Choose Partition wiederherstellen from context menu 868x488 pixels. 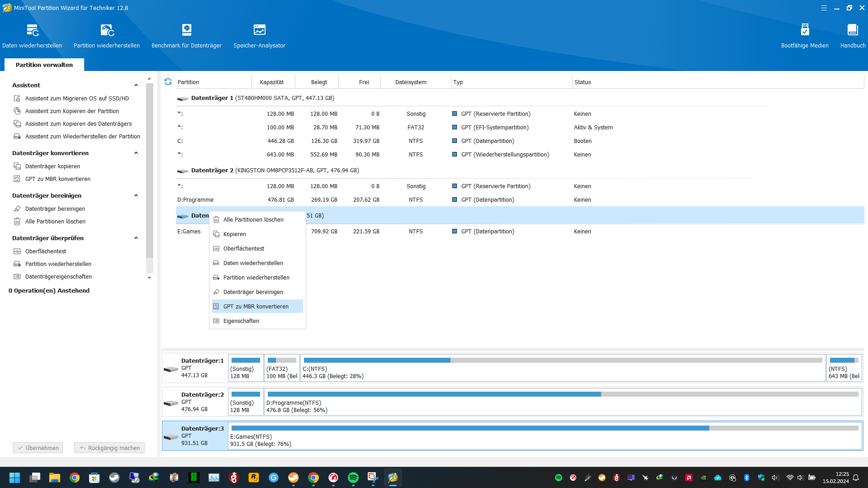pyautogui.click(x=257, y=278)
